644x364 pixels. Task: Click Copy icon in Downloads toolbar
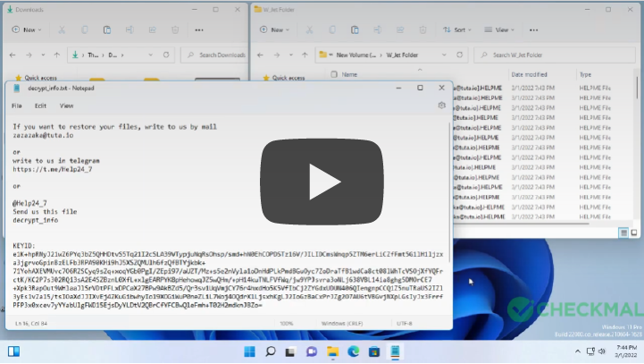85,30
